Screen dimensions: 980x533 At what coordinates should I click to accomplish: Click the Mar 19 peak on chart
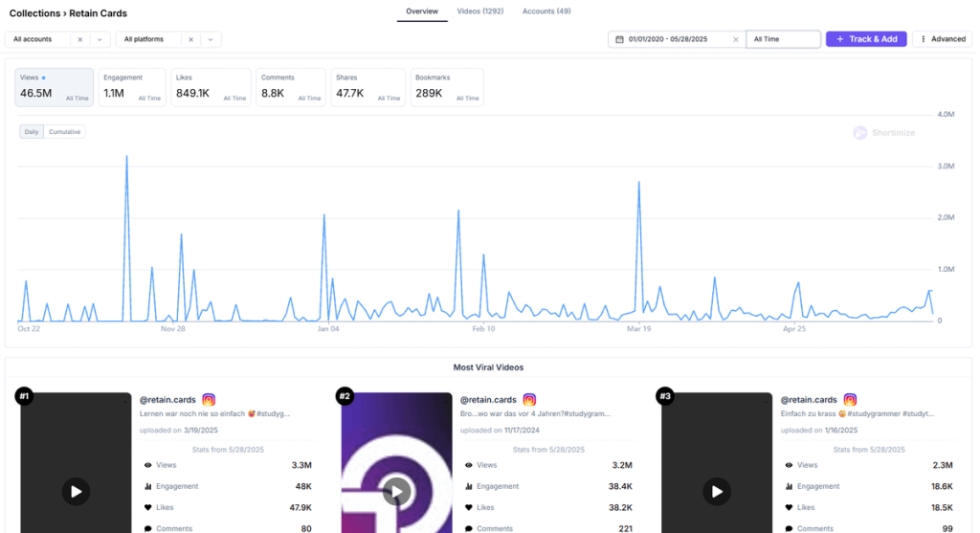coord(638,182)
